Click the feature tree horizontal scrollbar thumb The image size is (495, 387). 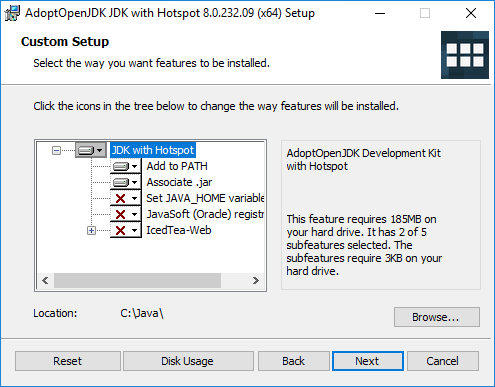137,281
